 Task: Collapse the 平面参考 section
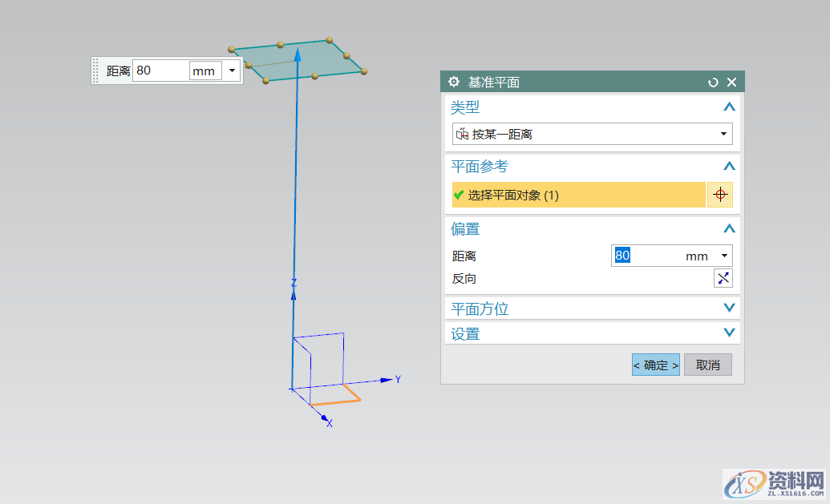tap(729, 166)
